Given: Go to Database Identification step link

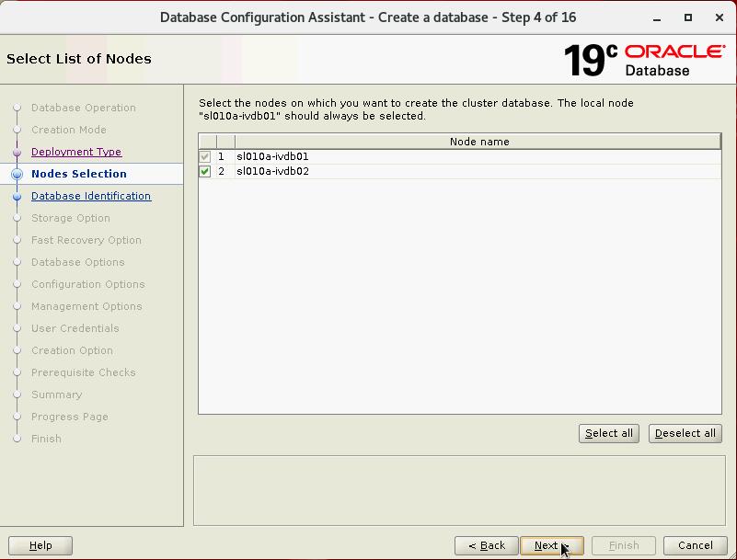Looking at the screenshot, I should click(x=91, y=196).
